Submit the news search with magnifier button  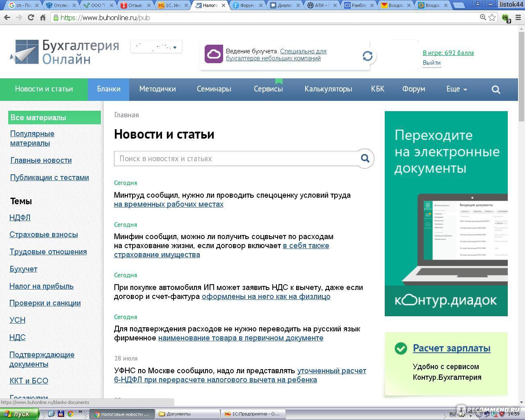365,158
